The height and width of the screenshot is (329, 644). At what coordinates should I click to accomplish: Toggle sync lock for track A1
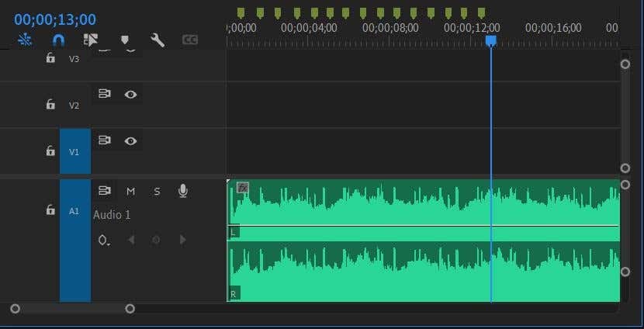[x=105, y=191]
